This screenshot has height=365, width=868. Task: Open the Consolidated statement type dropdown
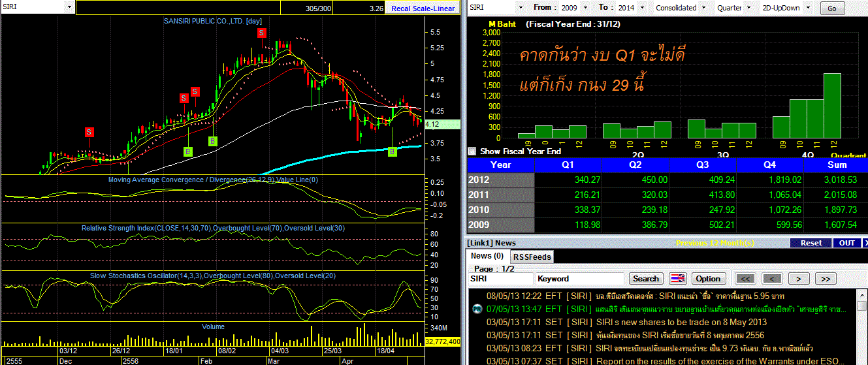[703, 8]
